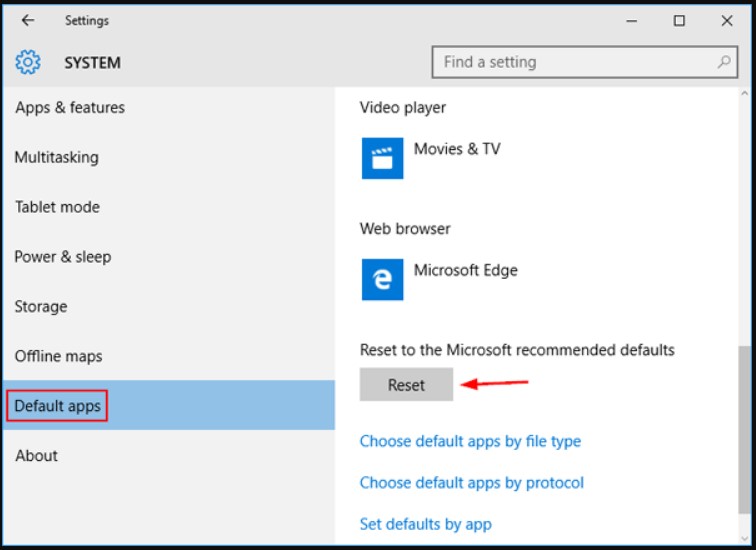Minimize the Settings window
The image size is (756, 550).
pos(632,21)
